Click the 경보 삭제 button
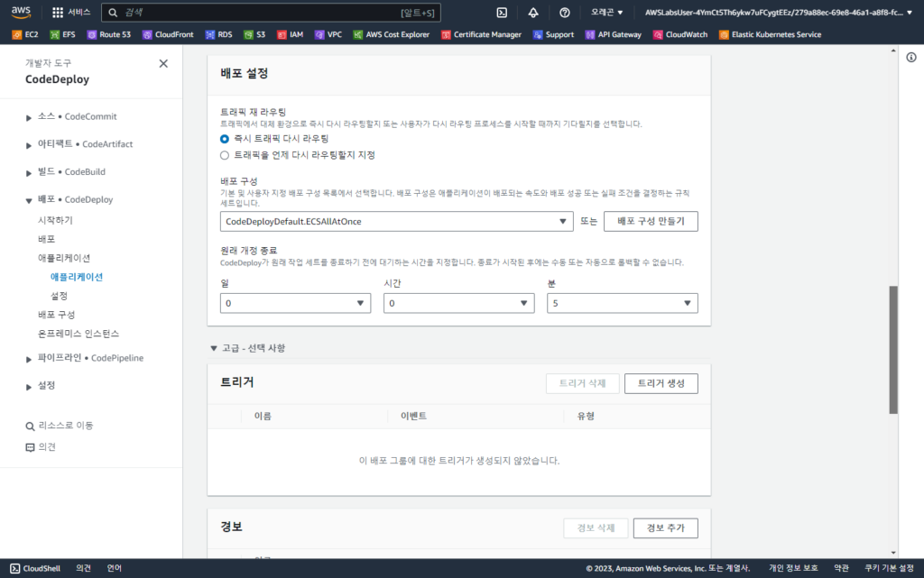 596,528
